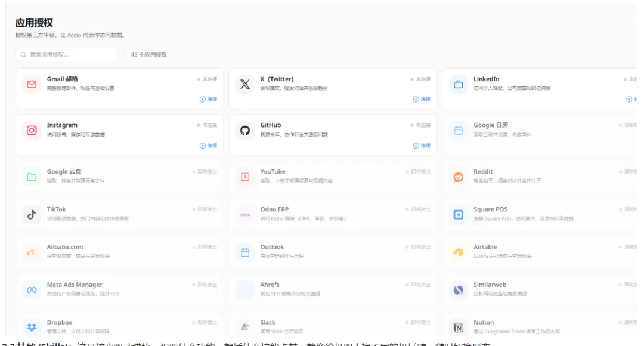Viewport: 644px width, 346px height.
Task: Connect the Gmail app
Action: tap(208, 99)
